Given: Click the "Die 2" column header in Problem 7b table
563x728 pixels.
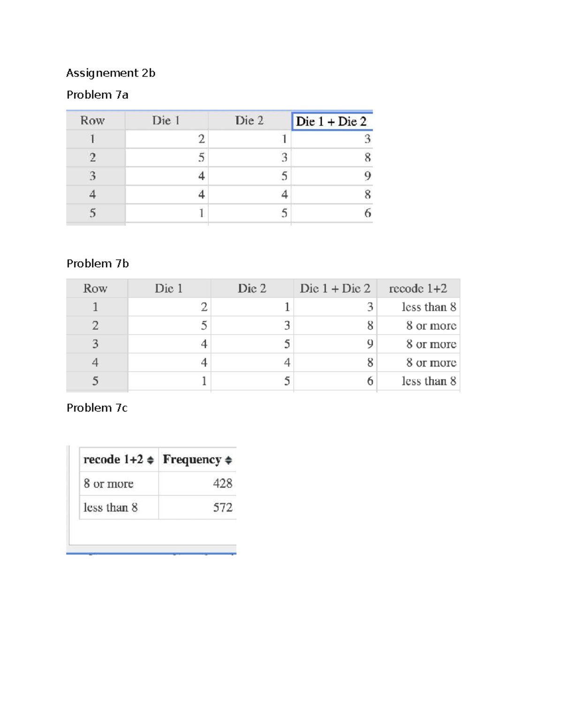Looking at the screenshot, I should [x=252, y=288].
